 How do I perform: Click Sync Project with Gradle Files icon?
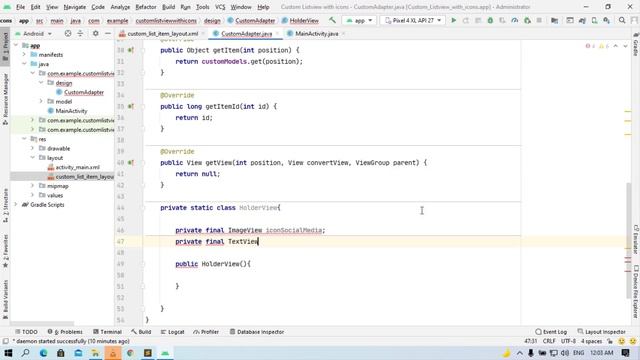(582, 20)
